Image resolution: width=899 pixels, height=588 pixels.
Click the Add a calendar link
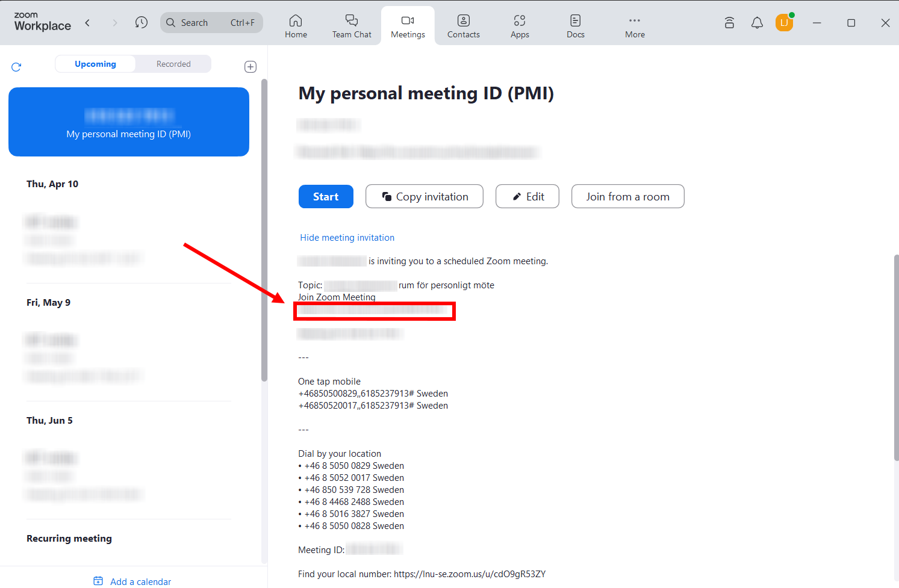132,581
